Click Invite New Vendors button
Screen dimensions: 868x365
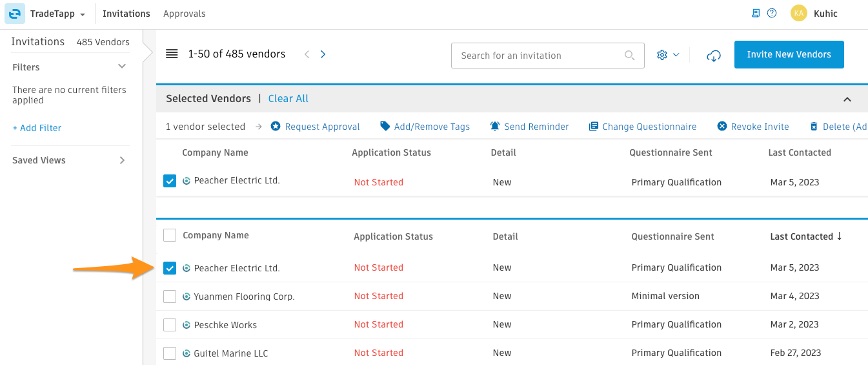click(789, 55)
